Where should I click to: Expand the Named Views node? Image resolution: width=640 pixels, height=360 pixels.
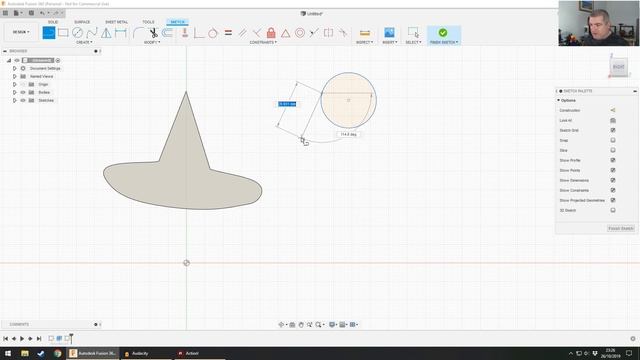[15, 76]
